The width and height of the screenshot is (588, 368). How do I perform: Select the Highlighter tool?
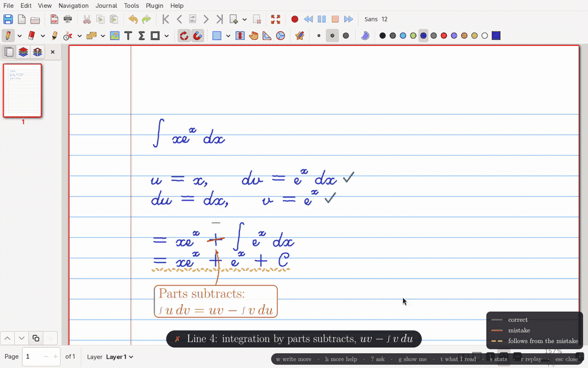pos(55,36)
